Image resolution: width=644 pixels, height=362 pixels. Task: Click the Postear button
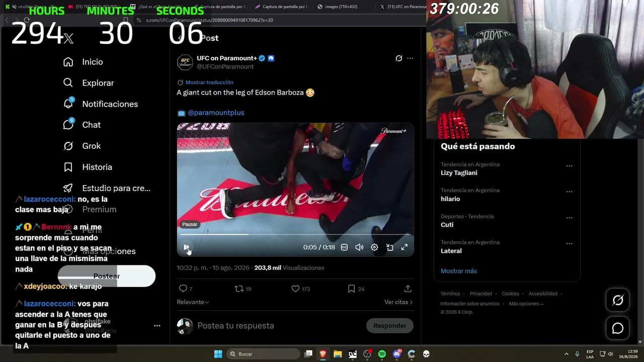pyautogui.click(x=107, y=276)
